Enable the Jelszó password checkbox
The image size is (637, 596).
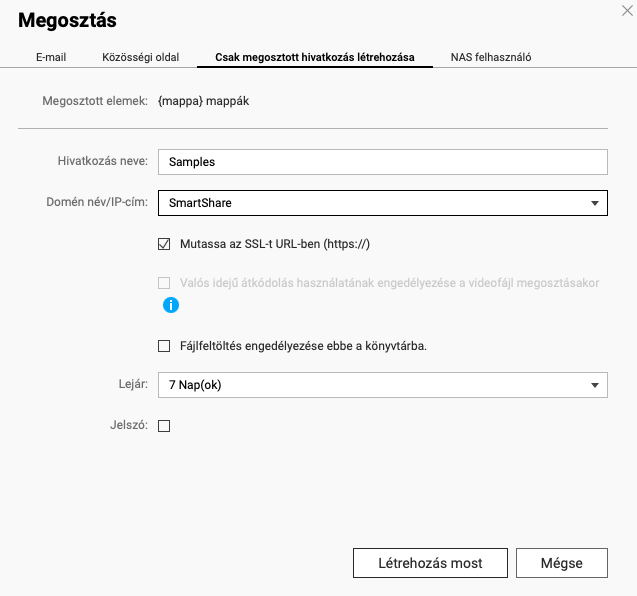[164, 426]
